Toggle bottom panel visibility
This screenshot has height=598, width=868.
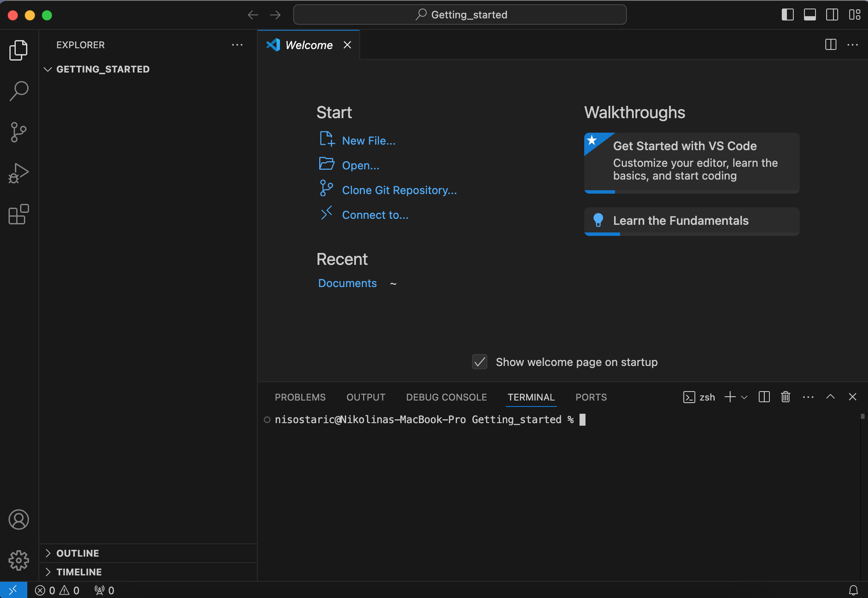point(810,15)
